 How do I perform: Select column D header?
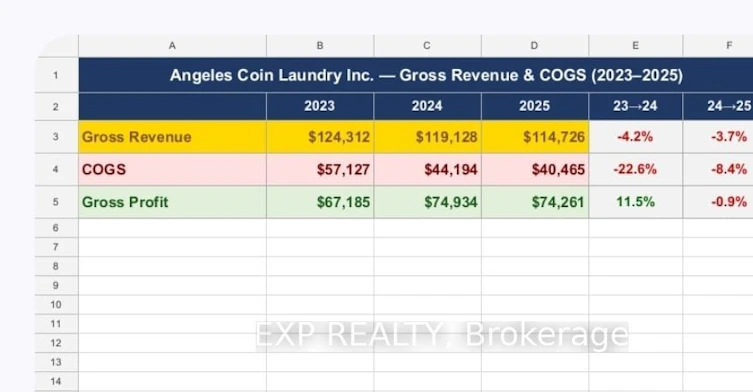pos(535,46)
